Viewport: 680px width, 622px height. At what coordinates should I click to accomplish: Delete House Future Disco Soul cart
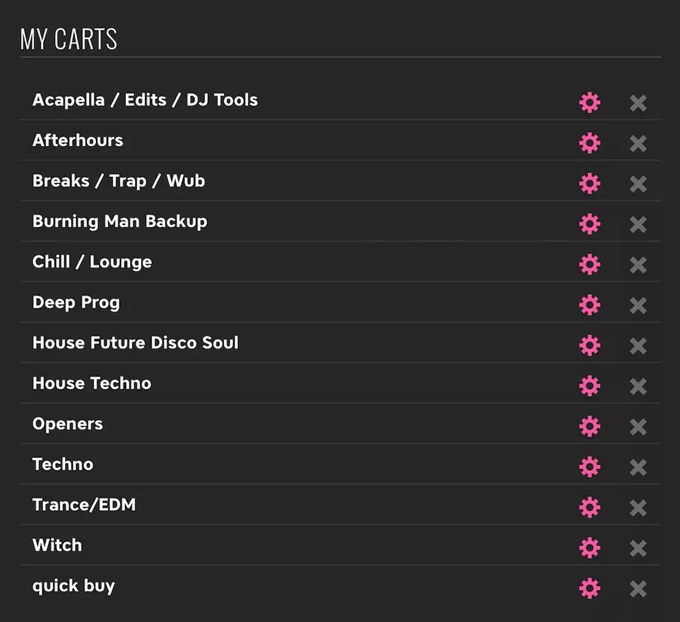(638, 346)
